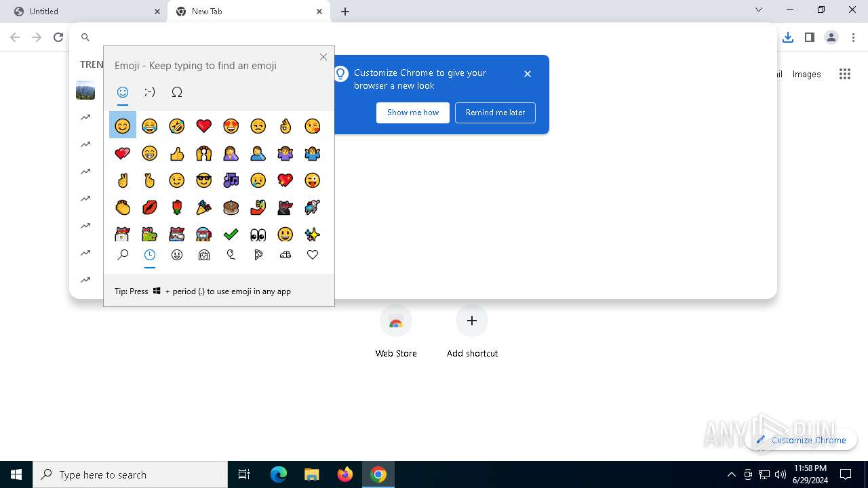Insert the birthday cake emoji
868x488 pixels.
(231, 207)
